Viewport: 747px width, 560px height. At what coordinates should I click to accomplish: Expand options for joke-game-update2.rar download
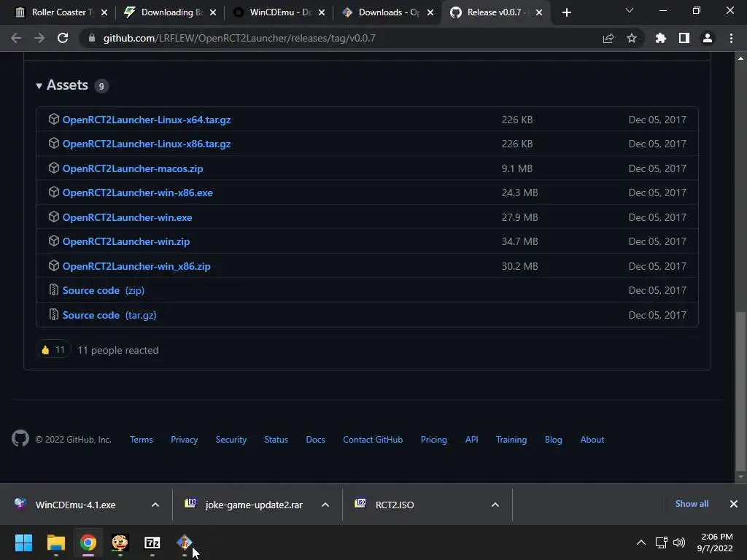click(x=325, y=505)
